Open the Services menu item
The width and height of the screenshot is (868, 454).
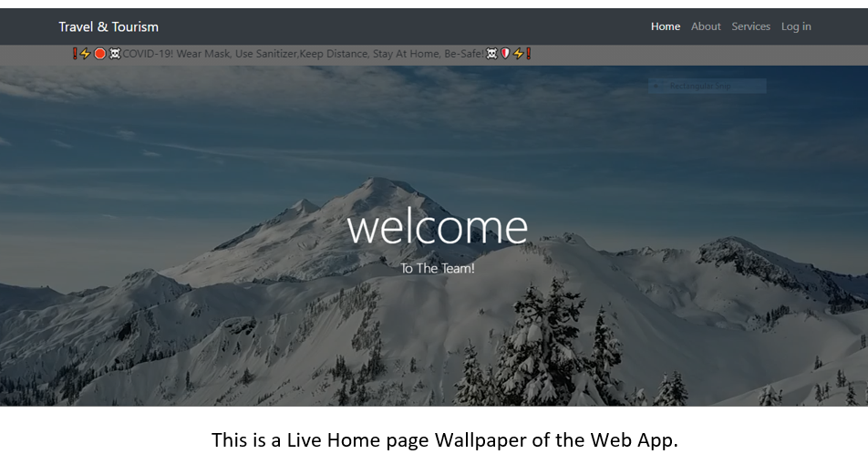click(x=750, y=26)
